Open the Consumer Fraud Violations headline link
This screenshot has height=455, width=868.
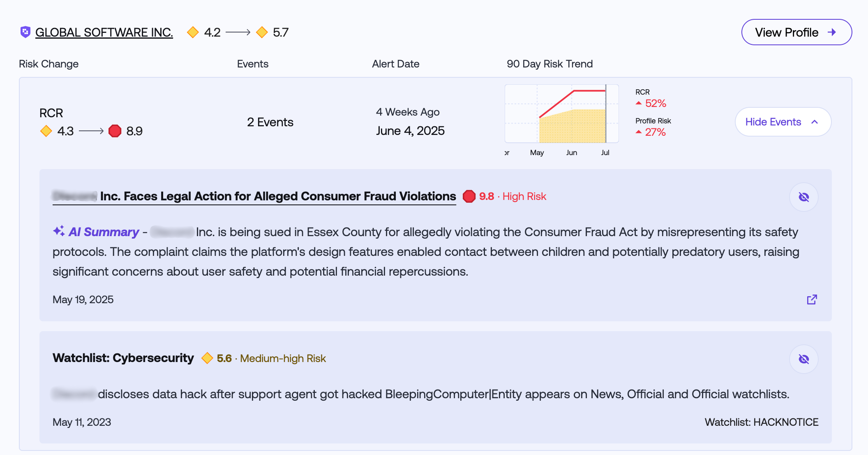coord(278,196)
